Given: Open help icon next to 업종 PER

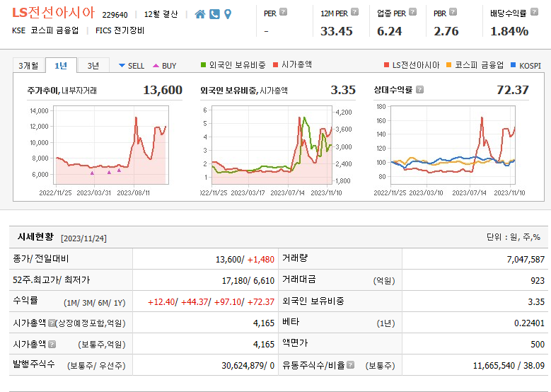Looking at the screenshot, I should coord(413,12).
